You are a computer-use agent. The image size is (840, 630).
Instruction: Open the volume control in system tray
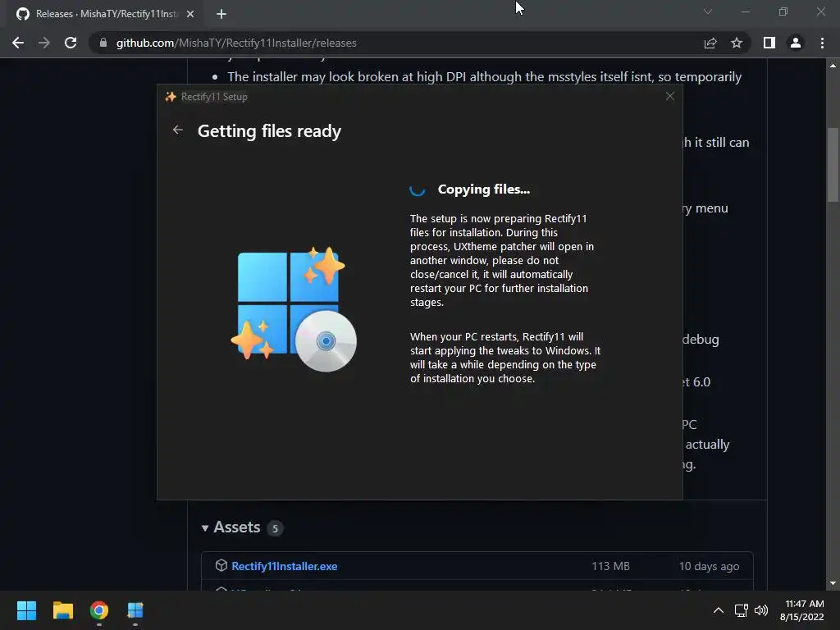pyautogui.click(x=760, y=610)
